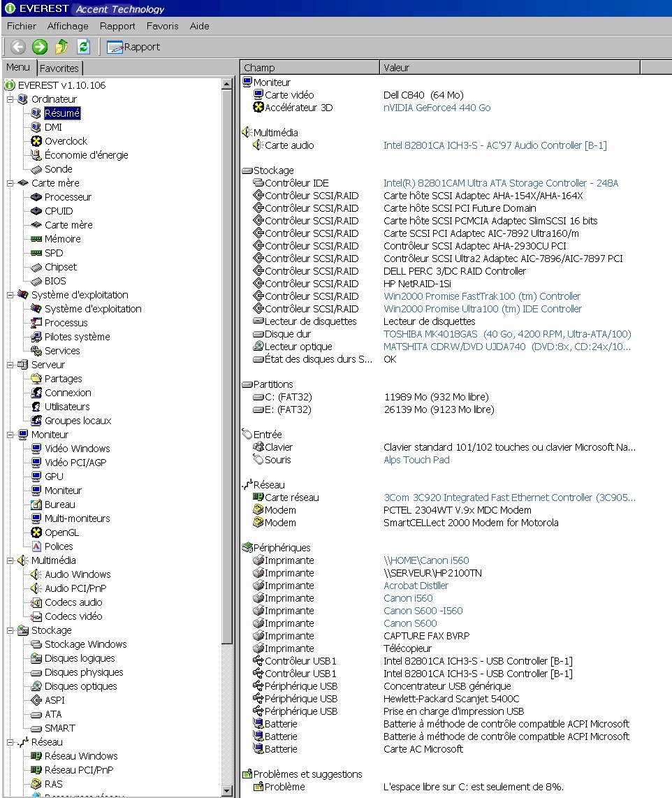672x798 pixels.
Task: Click the tree panel scroll-up arrow
Action: pos(228,84)
